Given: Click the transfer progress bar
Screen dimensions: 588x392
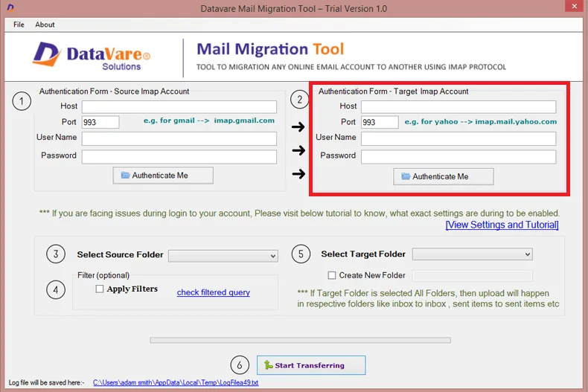Looking at the screenshot, I should (301, 340).
